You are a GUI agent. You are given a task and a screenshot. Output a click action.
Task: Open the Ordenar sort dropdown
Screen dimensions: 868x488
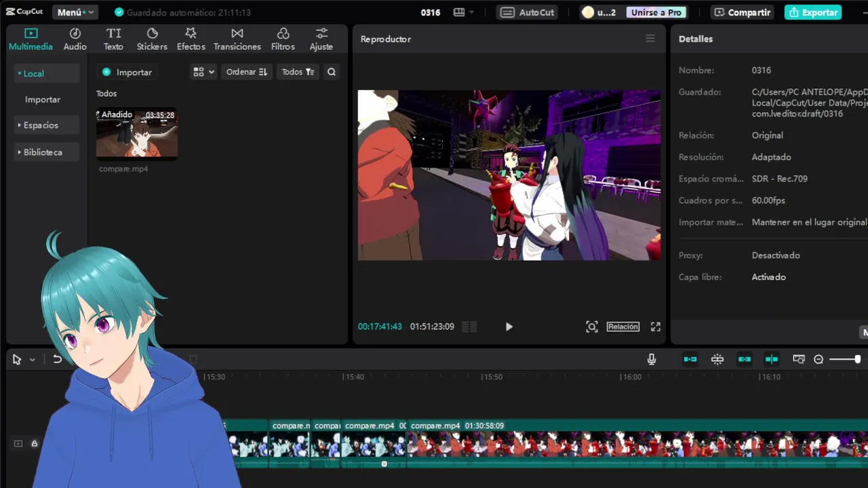pos(246,72)
